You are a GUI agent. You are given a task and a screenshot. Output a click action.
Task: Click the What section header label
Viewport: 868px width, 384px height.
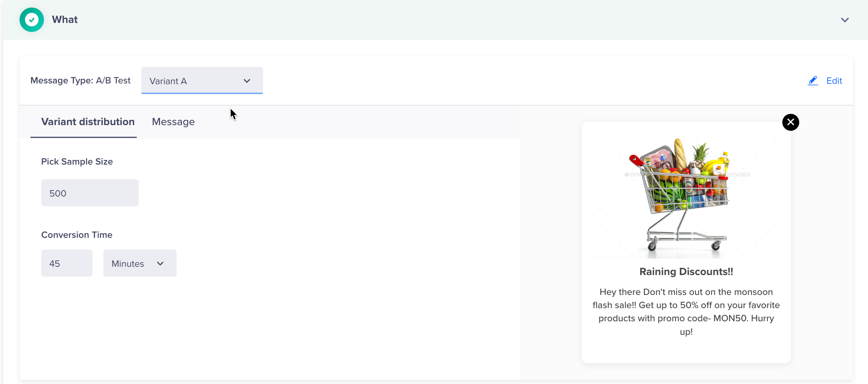65,20
